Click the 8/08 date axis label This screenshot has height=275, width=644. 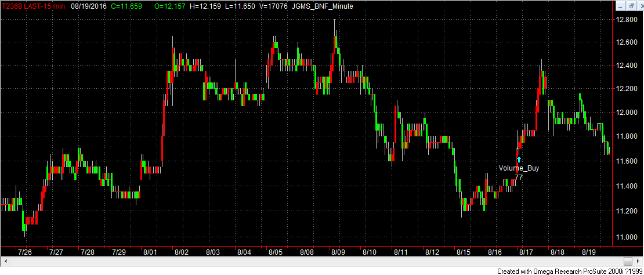[306, 252]
